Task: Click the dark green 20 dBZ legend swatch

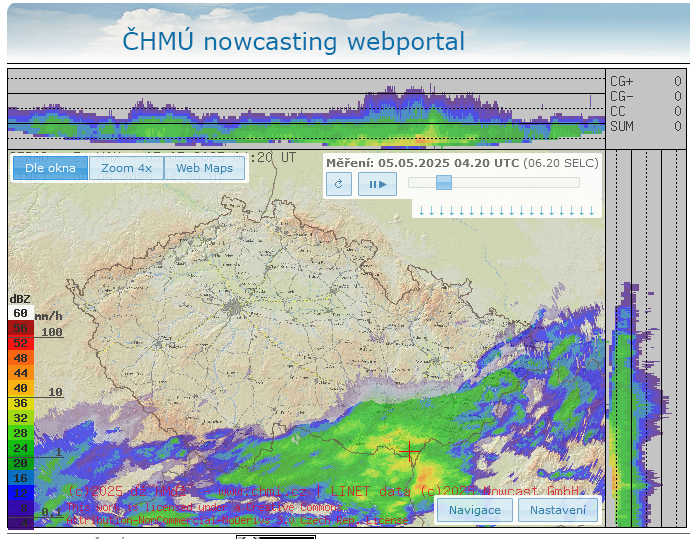Action: coord(21,463)
